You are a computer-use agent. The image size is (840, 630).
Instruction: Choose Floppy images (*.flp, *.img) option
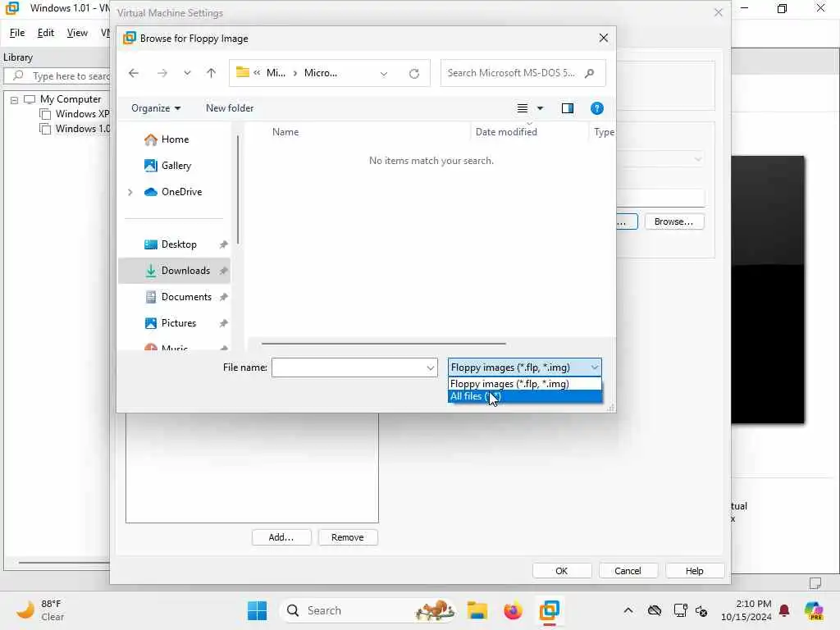524,384
